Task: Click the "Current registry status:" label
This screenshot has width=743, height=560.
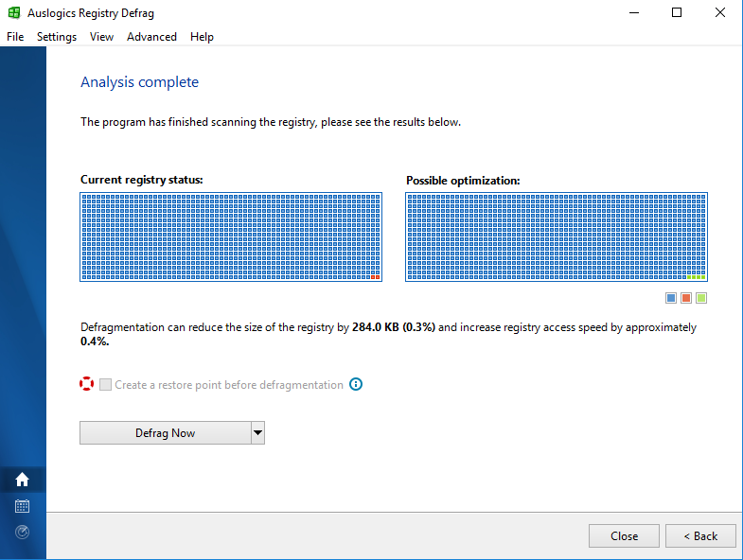Action: [142, 180]
